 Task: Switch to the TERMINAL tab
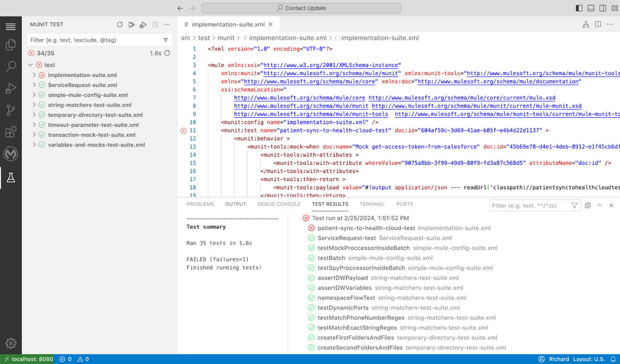372,204
